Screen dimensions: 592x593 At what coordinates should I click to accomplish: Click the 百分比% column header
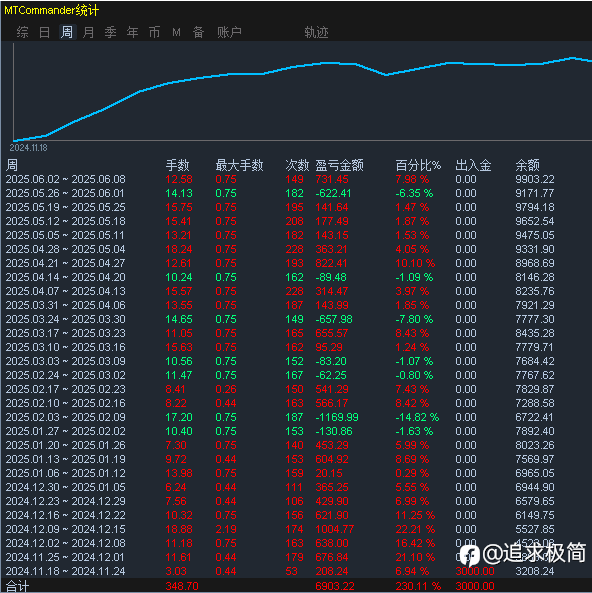point(418,165)
